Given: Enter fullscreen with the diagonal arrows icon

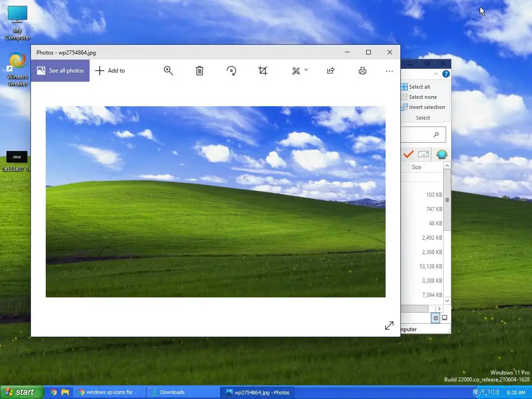Looking at the screenshot, I should tap(389, 326).
